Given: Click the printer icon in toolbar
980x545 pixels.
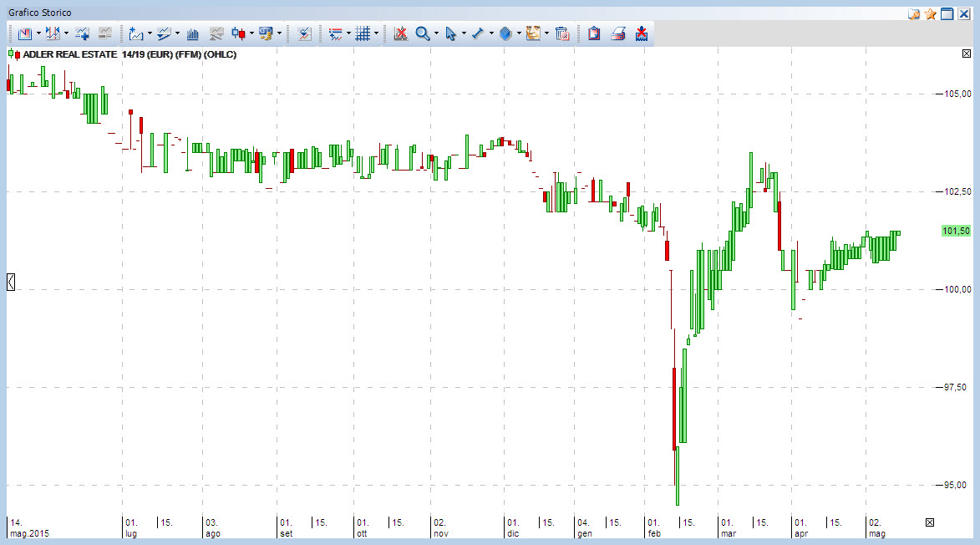Looking at the screenshot, I should coord(617,33).
